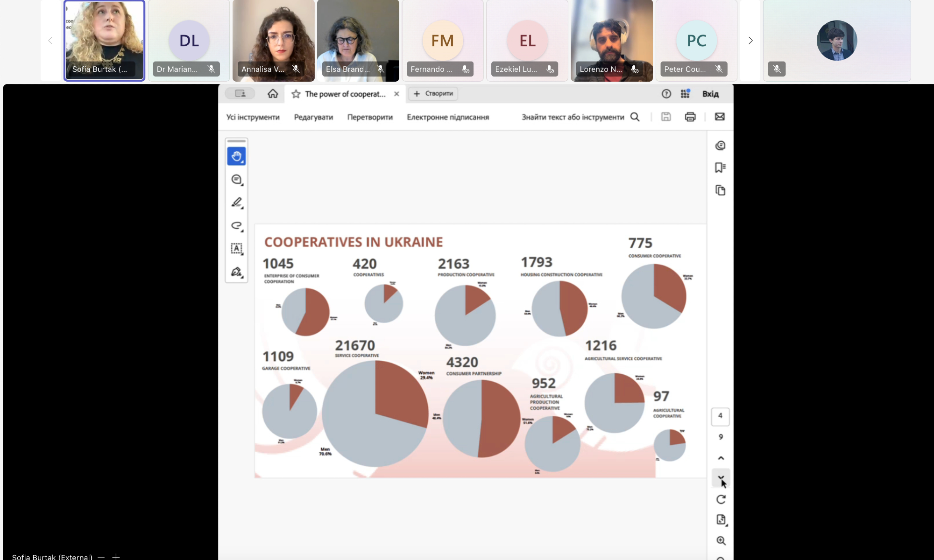
Task: Switch to The power of cooperat... tab
Action: coord(345,94)
